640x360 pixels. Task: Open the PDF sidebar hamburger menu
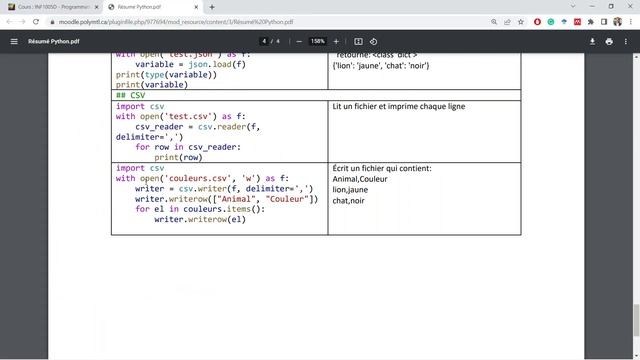pyautogui.click(x=14, y=41)
